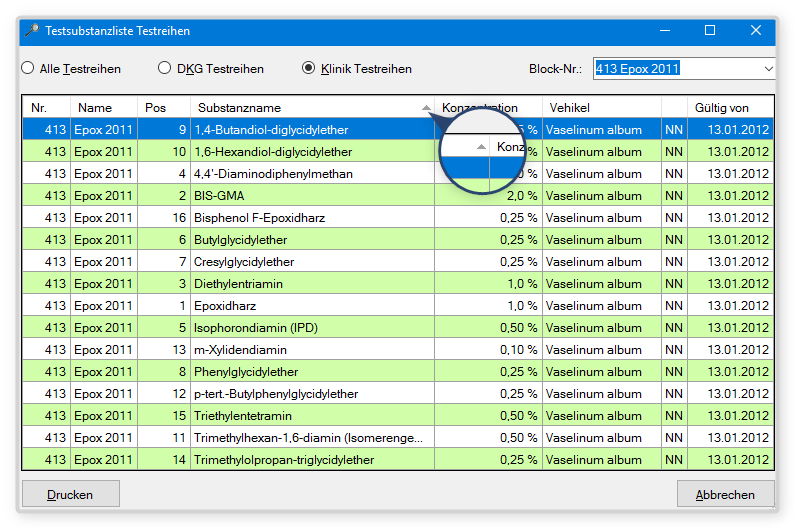This screenshot has width=795, height=529.
Task: Open the Block-Nr. dropdown arrow
Action: pyautogui.click(x=767, y=69)
